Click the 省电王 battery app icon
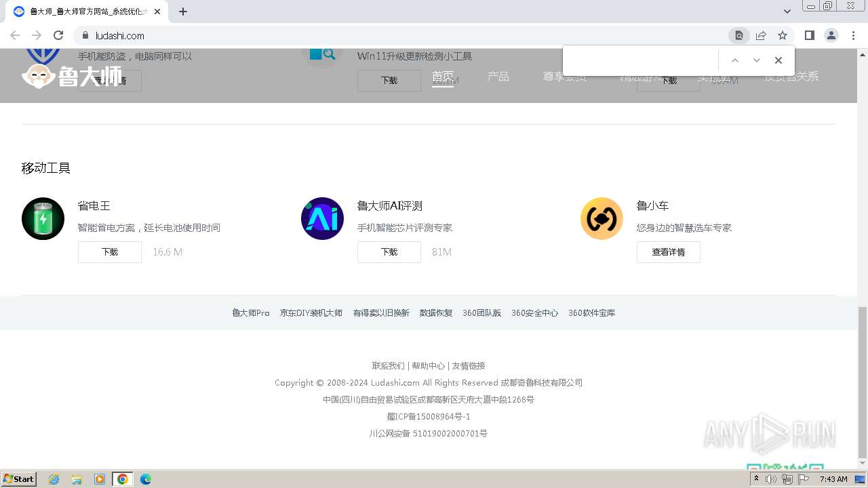 tap(43, 218)
